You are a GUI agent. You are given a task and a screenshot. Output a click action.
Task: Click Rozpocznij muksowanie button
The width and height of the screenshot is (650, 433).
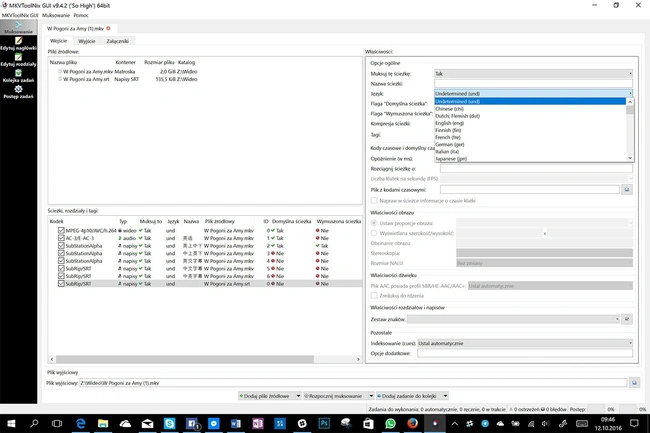pyautogui.click(x=335, y=396)
